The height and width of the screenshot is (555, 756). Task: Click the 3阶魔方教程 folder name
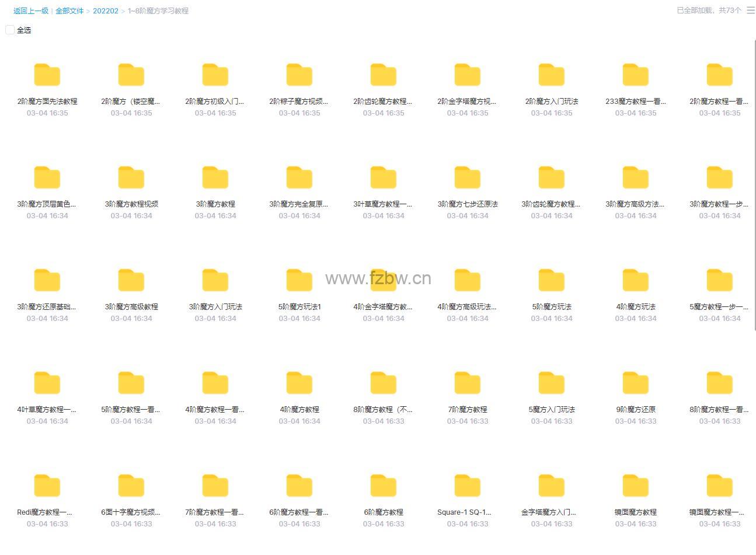215,204
